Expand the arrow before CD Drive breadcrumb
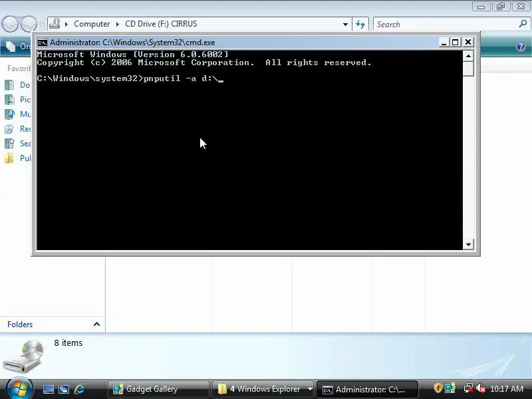The image size is (532, 399). point(118,24)
